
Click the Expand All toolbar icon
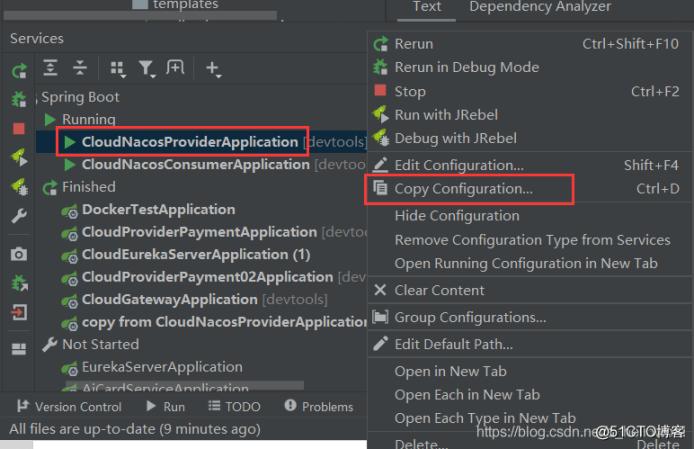pos(50,68)
